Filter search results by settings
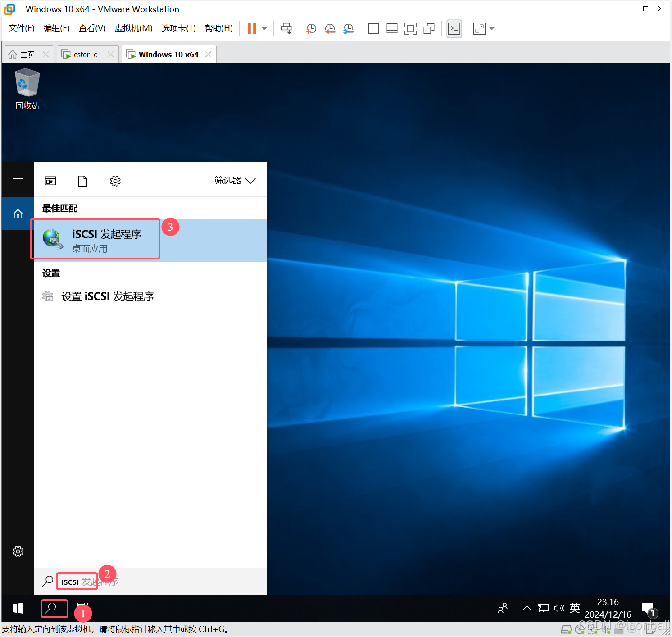This screenshot has height=637, width=672. click(x=115, y=181)
